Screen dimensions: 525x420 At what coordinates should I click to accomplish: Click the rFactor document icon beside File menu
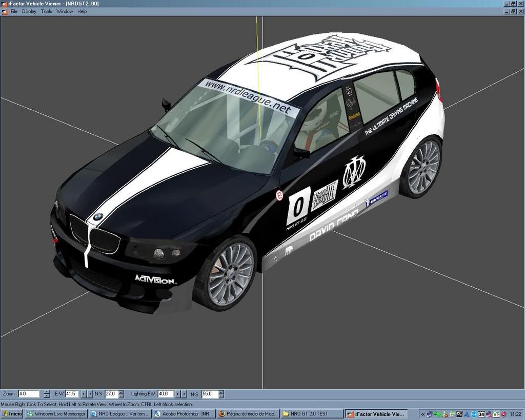pyautogui.click(x=5, y=11)
